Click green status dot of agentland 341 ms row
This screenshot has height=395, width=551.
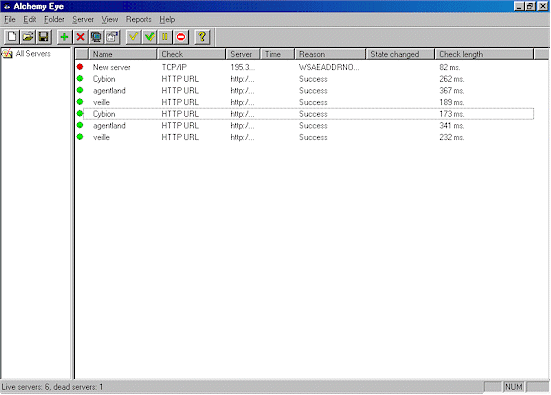80,125
